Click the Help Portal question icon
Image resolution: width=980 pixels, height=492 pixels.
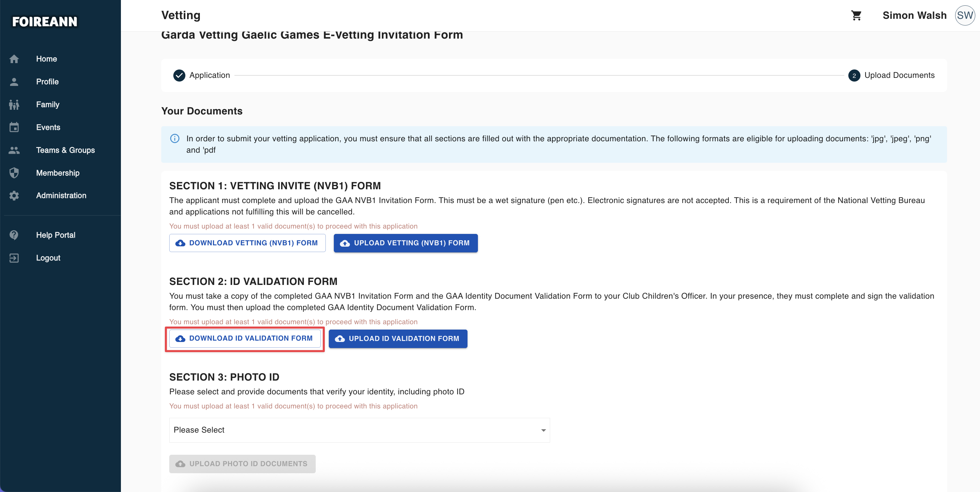[14, 235]
